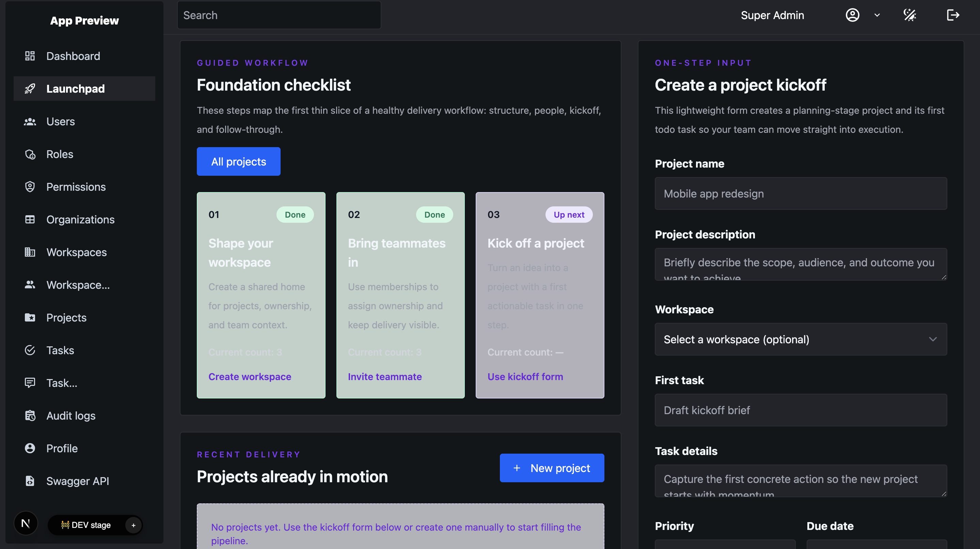980x549 pixels.
Task: Click the Project name input field
Action: click(801, 193)
